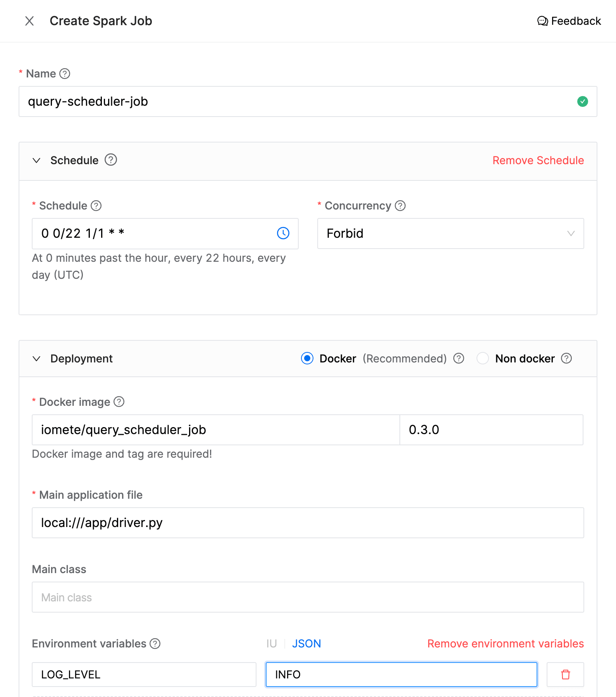The width and height of the screenshot is (616, 697).
Task: Show help for Schedule section header
Action: pyautogui.click(x=111, y=160)
